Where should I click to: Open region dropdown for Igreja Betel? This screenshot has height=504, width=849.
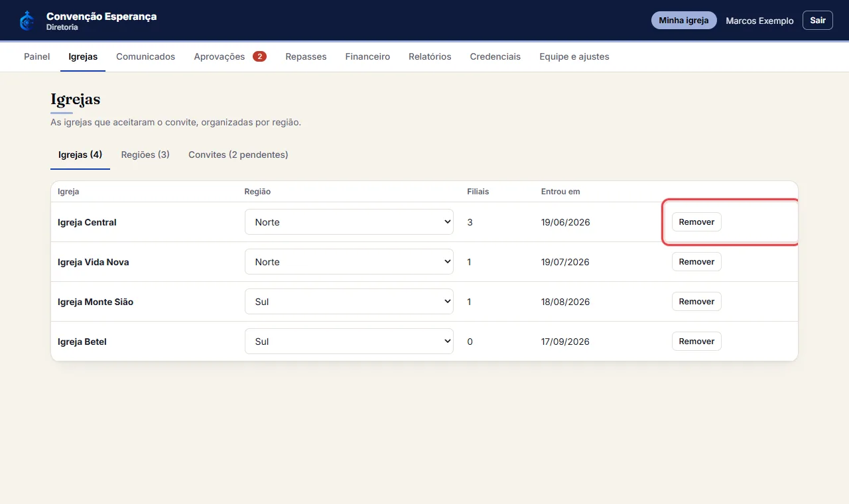(349, 342)
